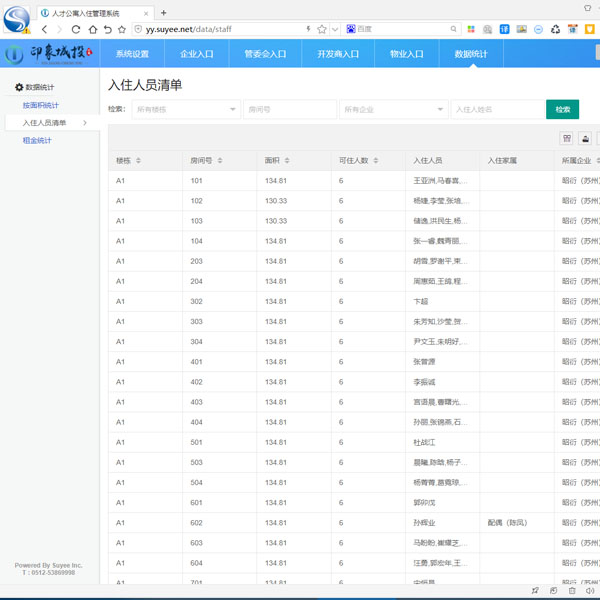The height and width of the screenshot is (600, 600).
Task: Open the 系统设置 navigation tab
Action: 132,54
